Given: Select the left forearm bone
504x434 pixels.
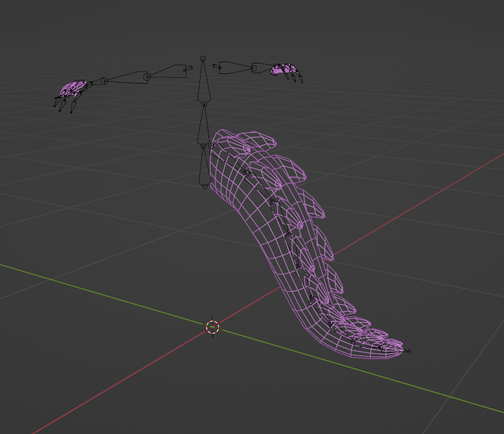Looking at the screenshot, I should pos(126,78).
